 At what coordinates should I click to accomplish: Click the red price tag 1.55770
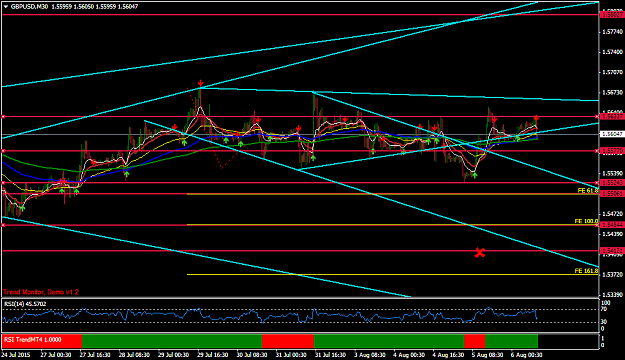[x=612, y=151]
